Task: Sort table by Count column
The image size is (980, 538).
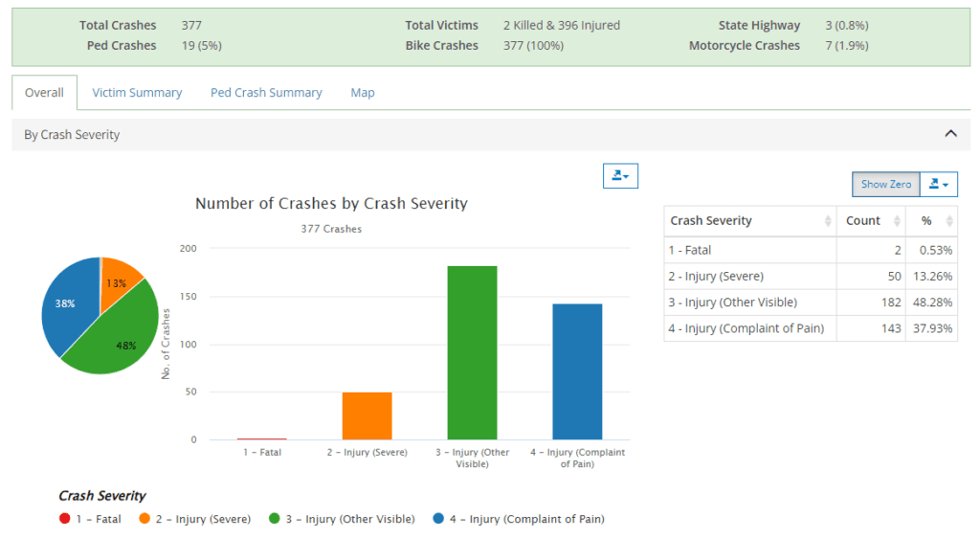Action: point(870,220)
